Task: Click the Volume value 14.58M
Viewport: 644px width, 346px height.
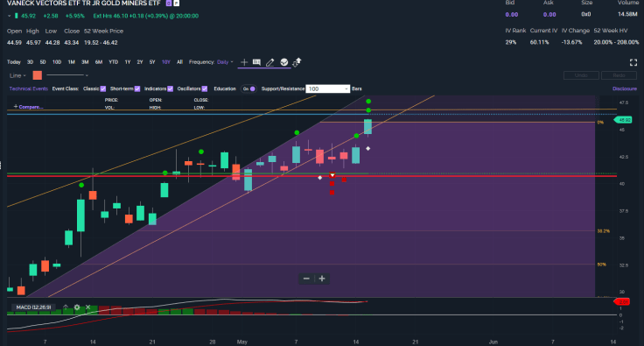Action: click(627, 14)
